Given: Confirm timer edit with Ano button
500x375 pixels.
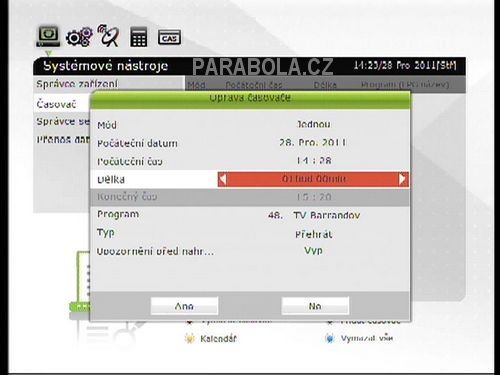Looking at the screenshot, I should (184, 306).
